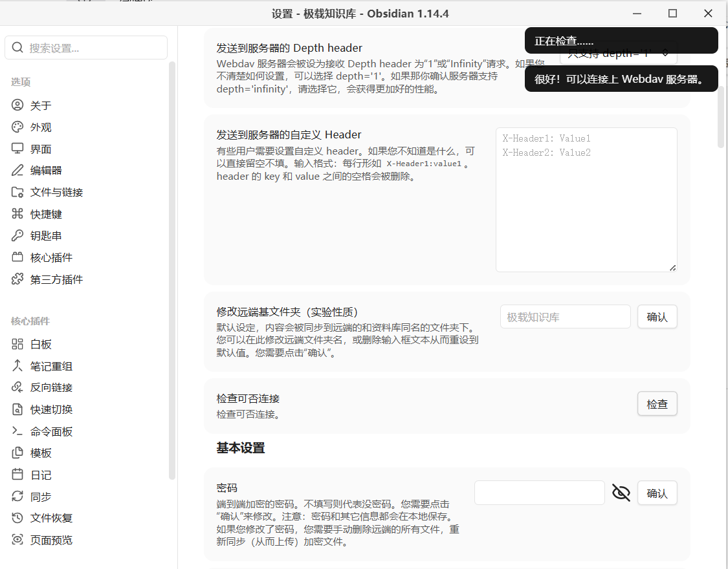Image resolution: width=728 pixels, height=569 pixels.
Task: Click the 编辑器 pencil icon
Action: pos(17,170)
